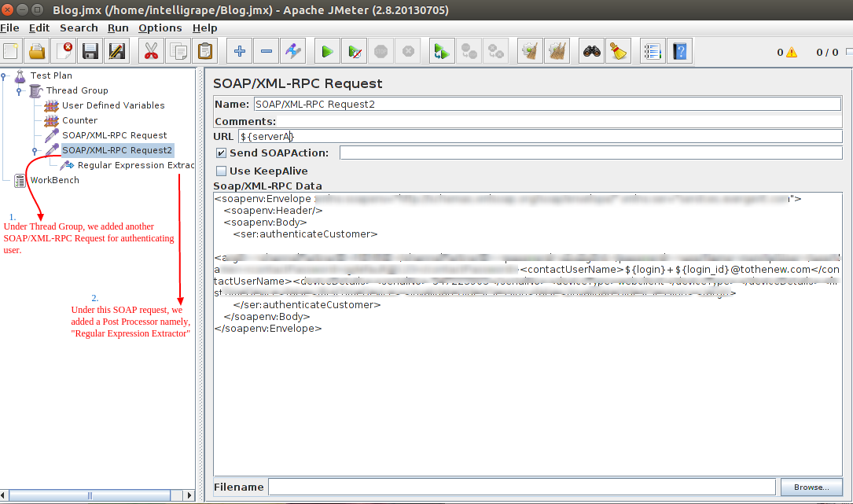Open the Function Helper dialog icon

point(653,52)
